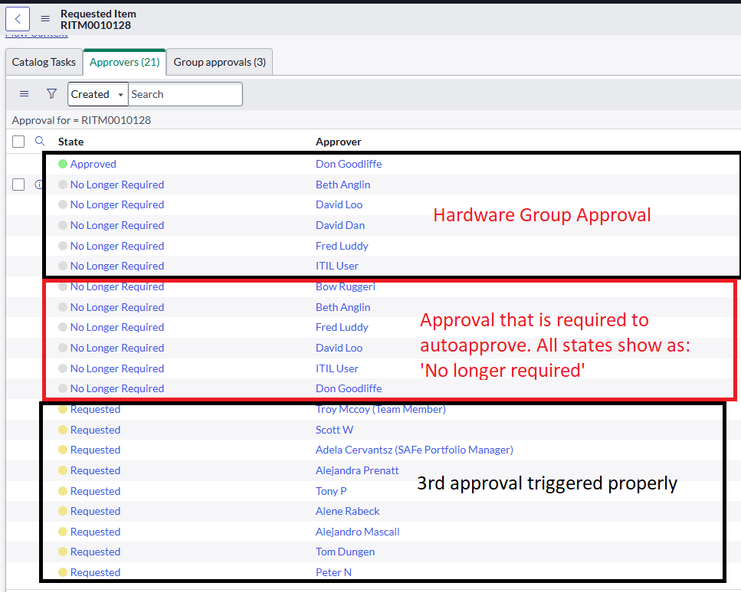Show the list filter funnel
The image size is (741, 592).
(52, 94)
